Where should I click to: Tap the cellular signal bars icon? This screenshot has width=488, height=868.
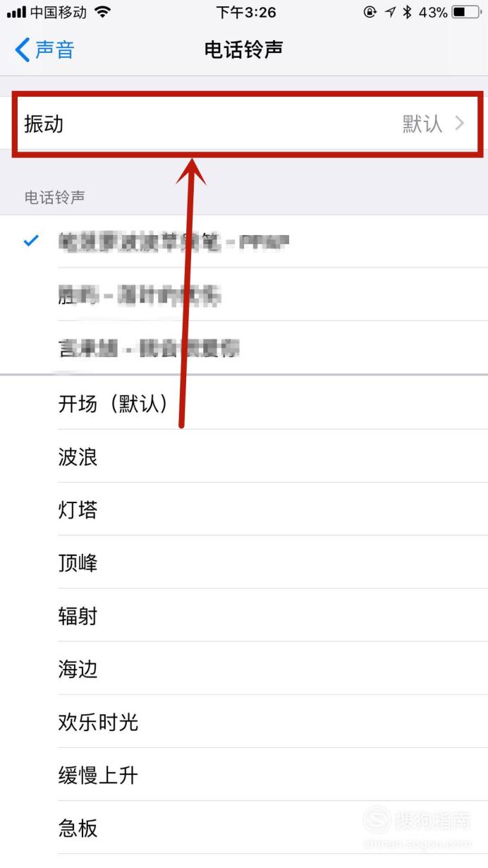(16, 13)
